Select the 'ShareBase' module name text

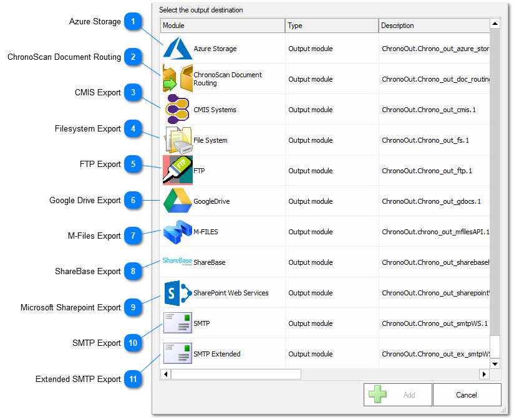[209, 262]
